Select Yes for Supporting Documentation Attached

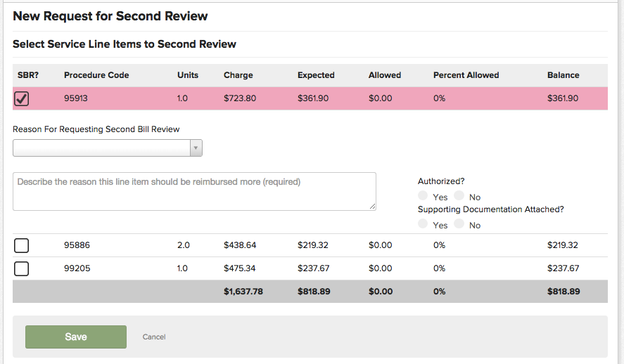pos(423,224)
